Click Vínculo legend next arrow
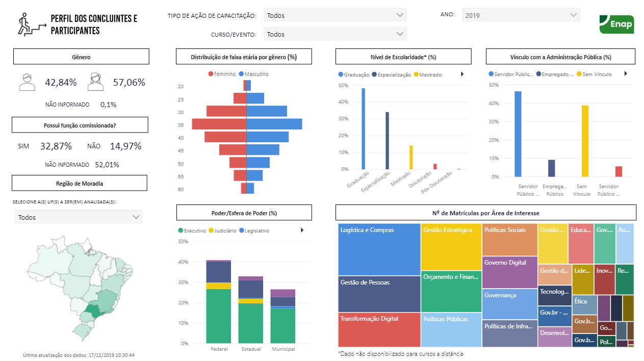Viewport: 644px width, 361px height. pos(625,74)
